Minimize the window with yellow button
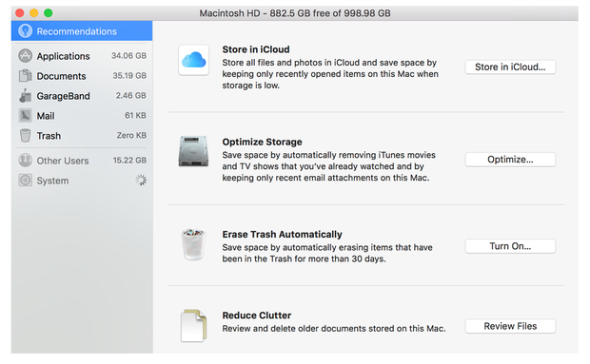Image resolution: width=590 pixels, height=364 pixels. (34, 13)
